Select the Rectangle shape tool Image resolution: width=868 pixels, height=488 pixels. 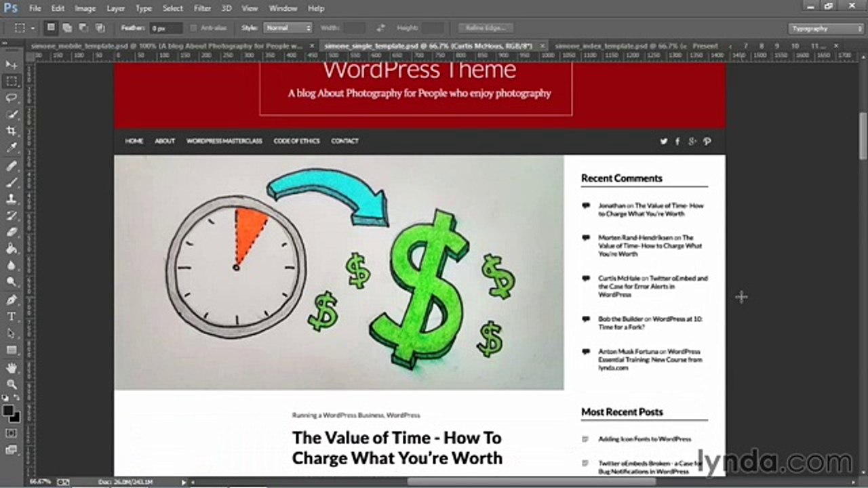(12, 350)
